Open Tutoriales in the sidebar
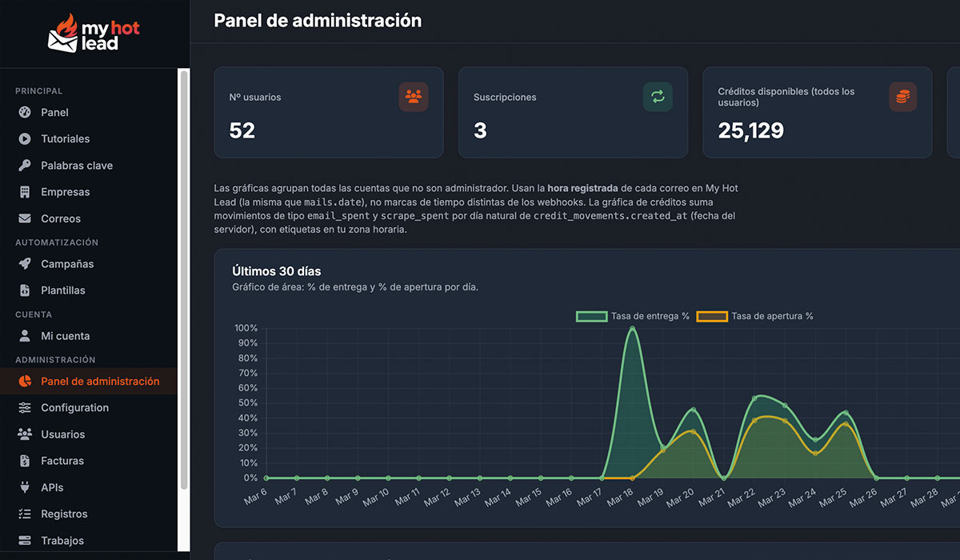Image resolution: width=960 pixels, height=560 pixels. (x=89, y=139)
